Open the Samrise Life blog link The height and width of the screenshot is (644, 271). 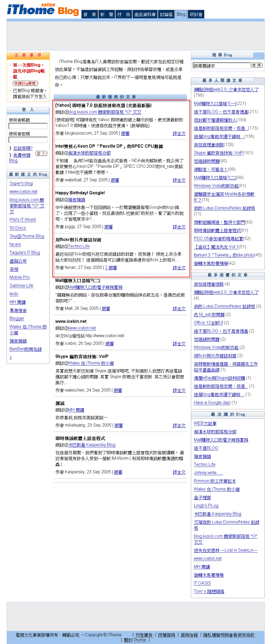pos(21,285)
